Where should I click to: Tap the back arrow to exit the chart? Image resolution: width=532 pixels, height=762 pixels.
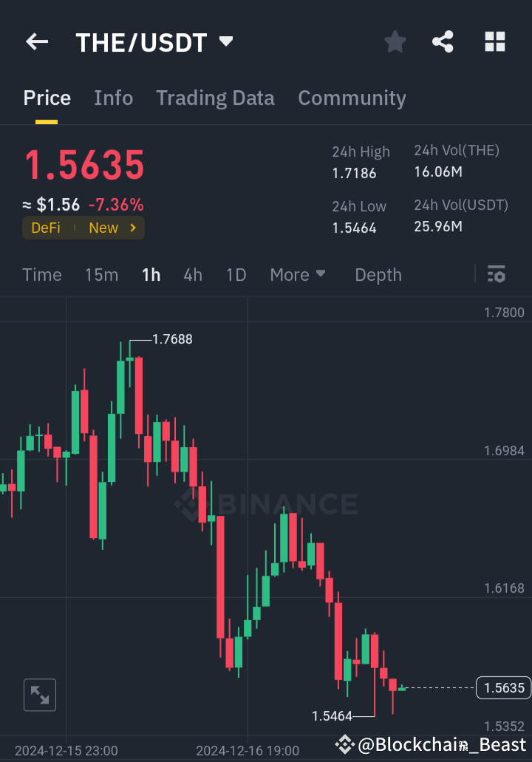coord(37,41)
